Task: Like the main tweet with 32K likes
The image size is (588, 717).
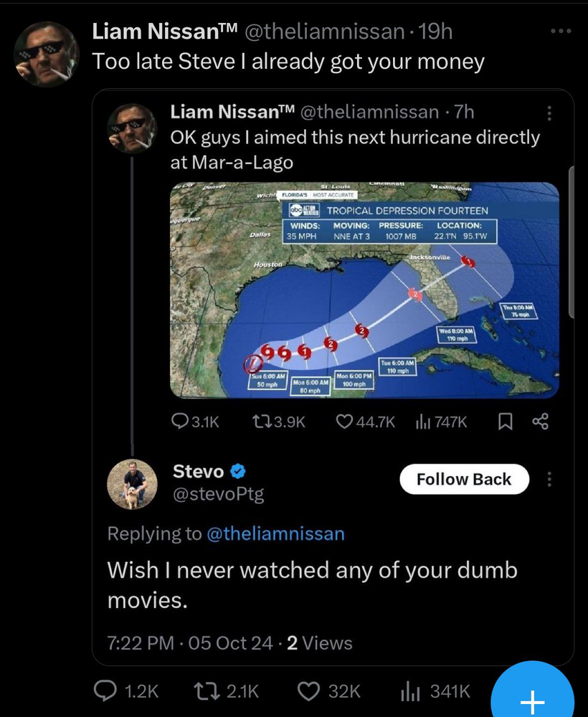Action: (309, 690)
